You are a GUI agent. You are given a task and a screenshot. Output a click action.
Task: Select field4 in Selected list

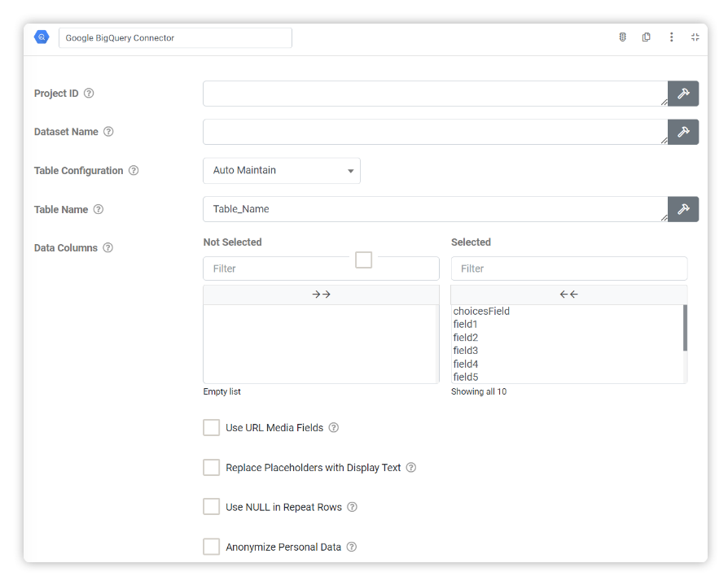point(466,365)
